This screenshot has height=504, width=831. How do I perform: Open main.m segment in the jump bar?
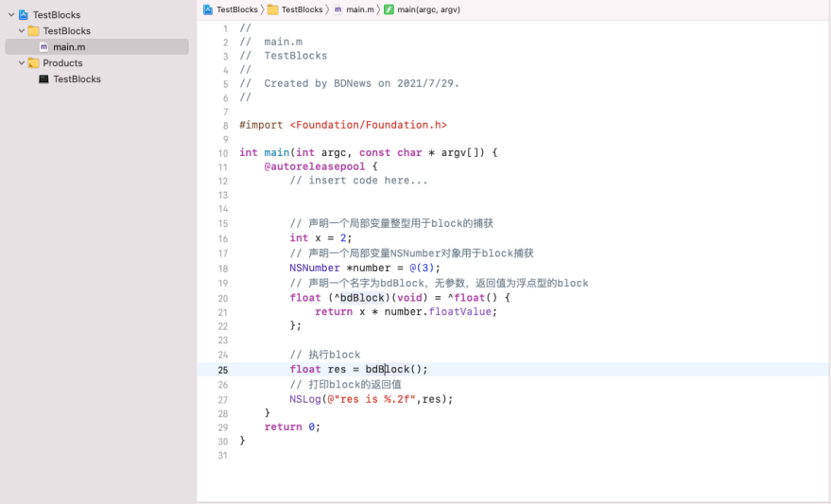(x=360, y=9)
